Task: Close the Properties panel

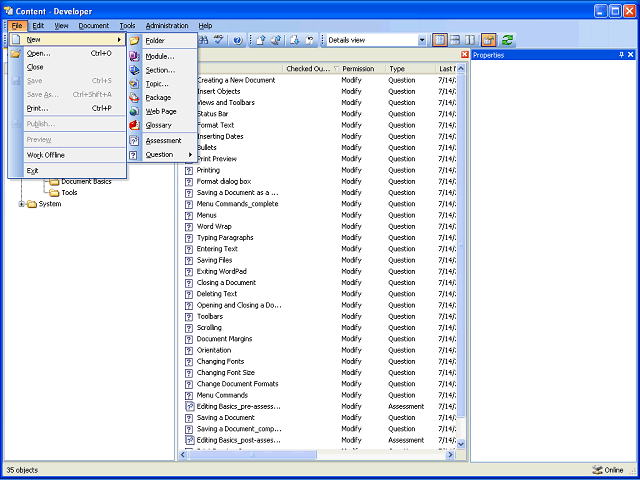Action: point(630,55)
